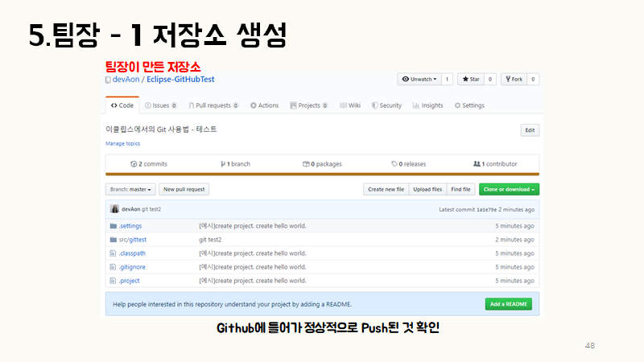Open the Eclipse-GitHubTest repository link
This screenshot has height=362, width=644.
[x=180, y=79]
